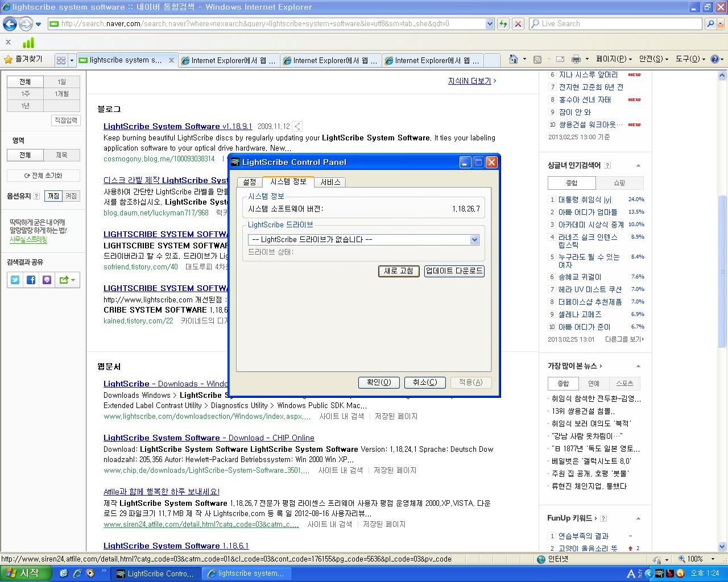Click the Help question mark icon
Screen dimensions: 728x582
[x=715, y=59]
